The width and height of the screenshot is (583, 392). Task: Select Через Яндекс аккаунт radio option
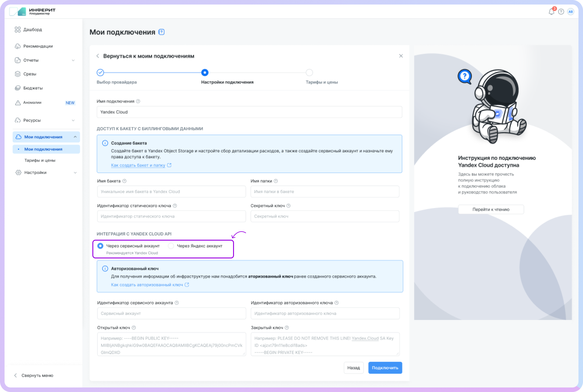pyautogui.click(x=171, y=246)
